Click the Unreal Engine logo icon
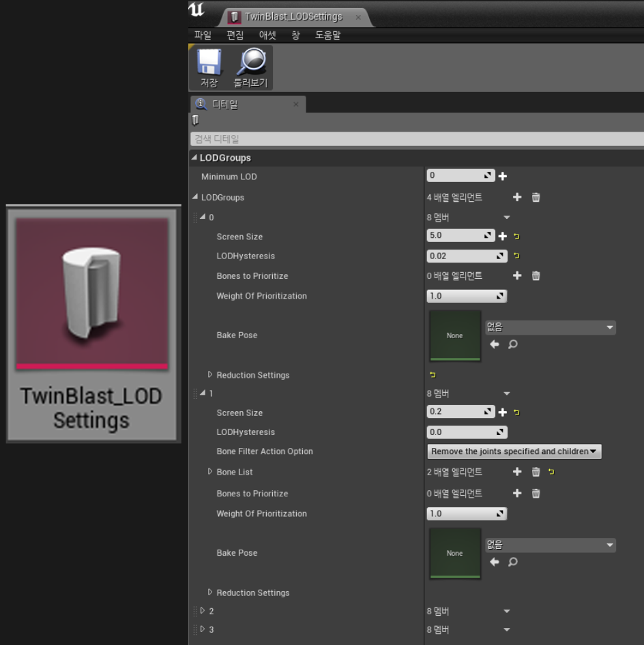The width and height of the screenshot is (644, 645). [x=196, y=9]
